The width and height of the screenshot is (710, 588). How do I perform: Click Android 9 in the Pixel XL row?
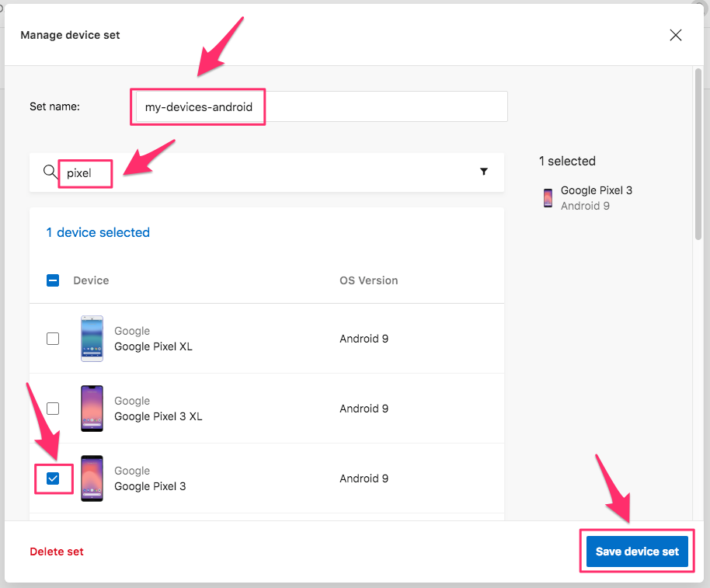coord(364,339)
